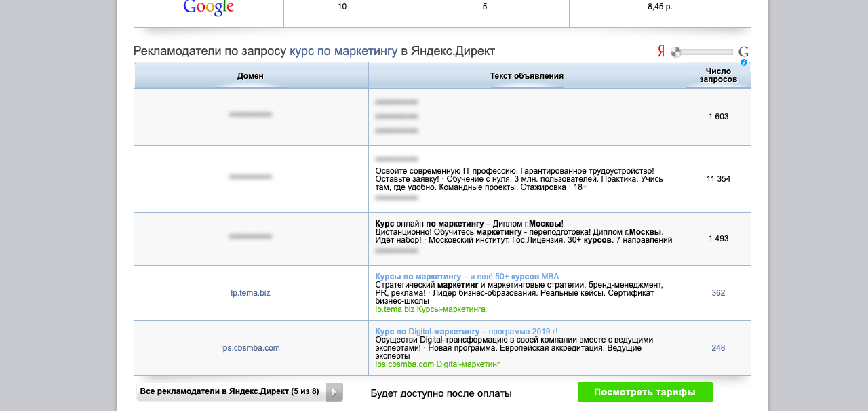Click the Yandex/Google switch slider knob
The width and height of the screenshot is (868, 411).
[676, 52]
